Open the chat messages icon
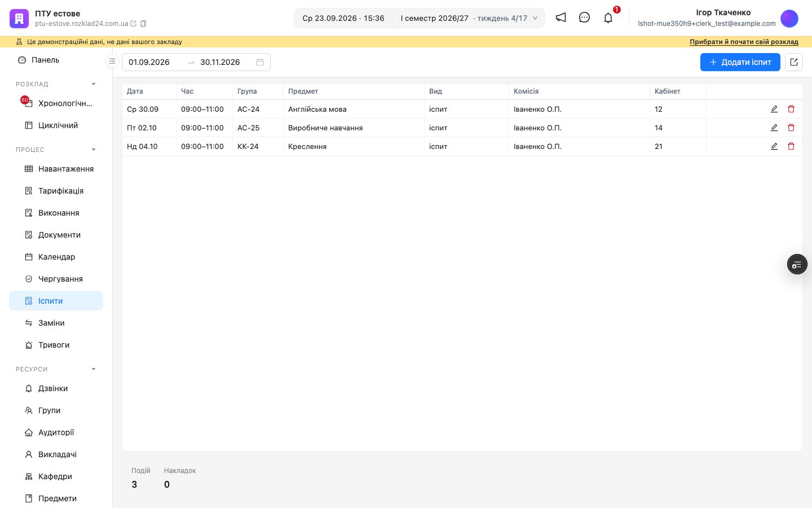812x508 pixels. point(584,17)
